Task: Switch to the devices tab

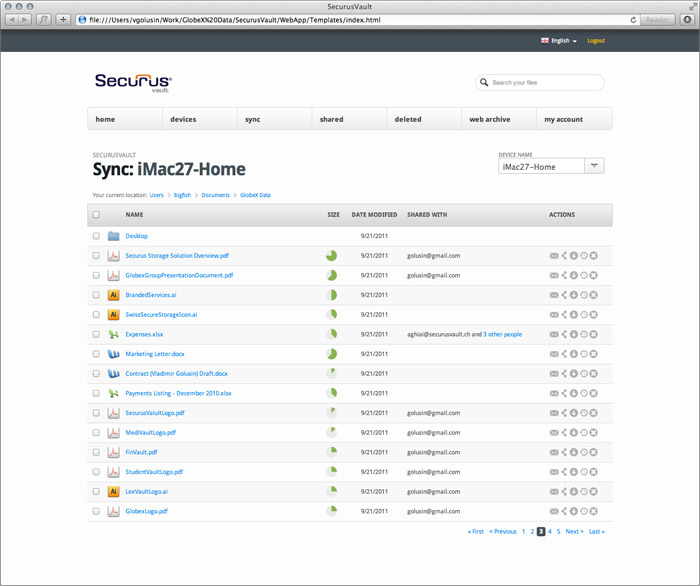Action: [200, 119]
